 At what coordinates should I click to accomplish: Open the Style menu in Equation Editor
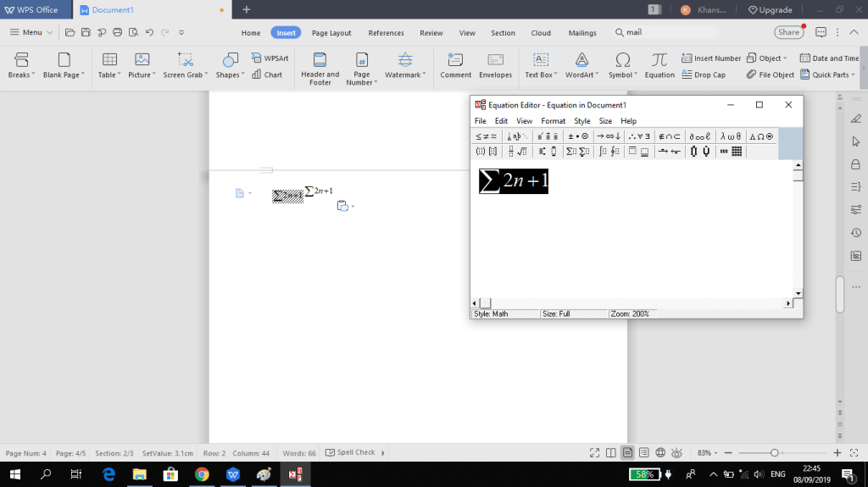click(581, 121)
